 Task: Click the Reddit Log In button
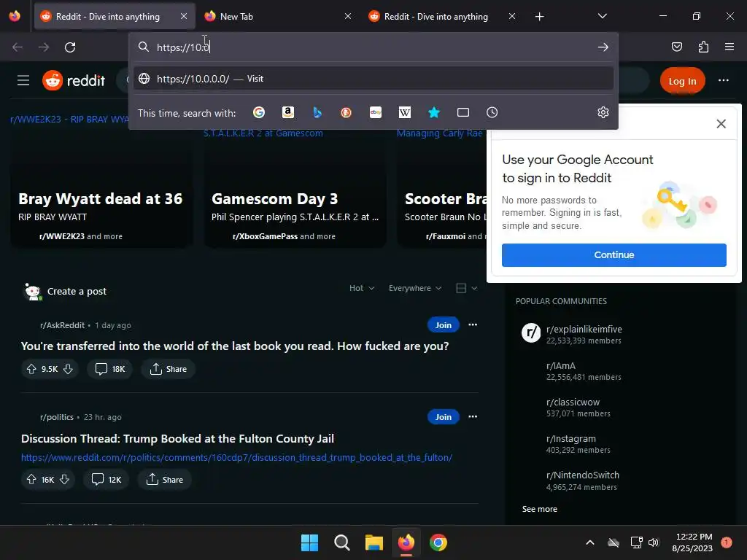coord(682,81)
